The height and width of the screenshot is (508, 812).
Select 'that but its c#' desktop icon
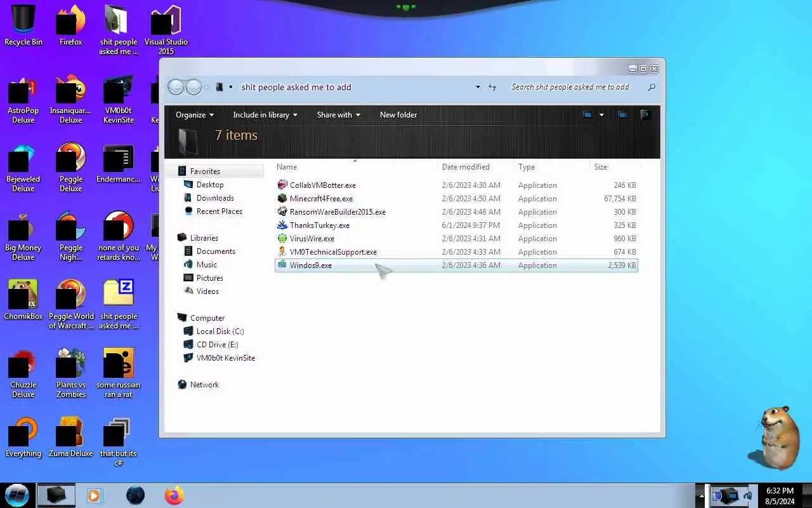[x=118, y=442]
